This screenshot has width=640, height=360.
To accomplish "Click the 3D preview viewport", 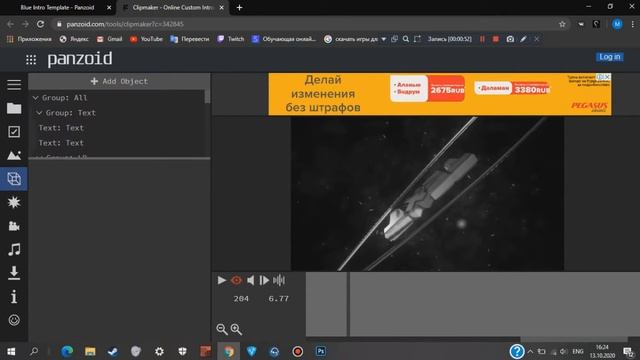I will [x=427, y=193].
